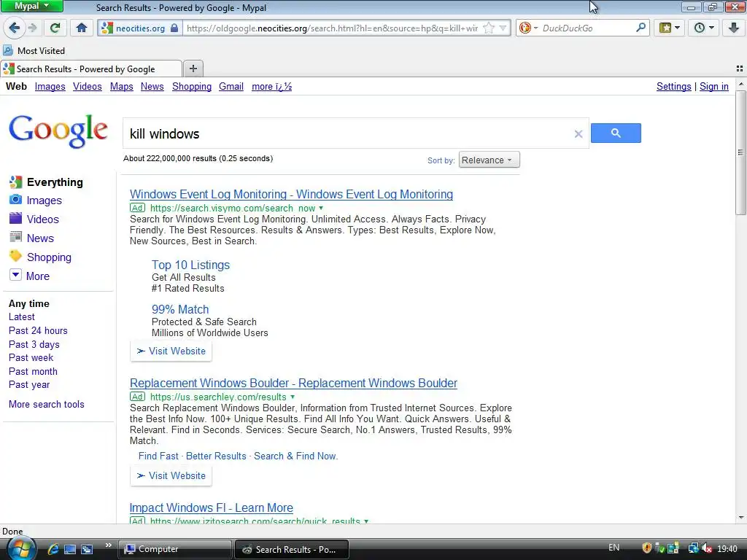Filter to Past 3 days
Viewport: 747px width, 560px height.
coord(34,344)
